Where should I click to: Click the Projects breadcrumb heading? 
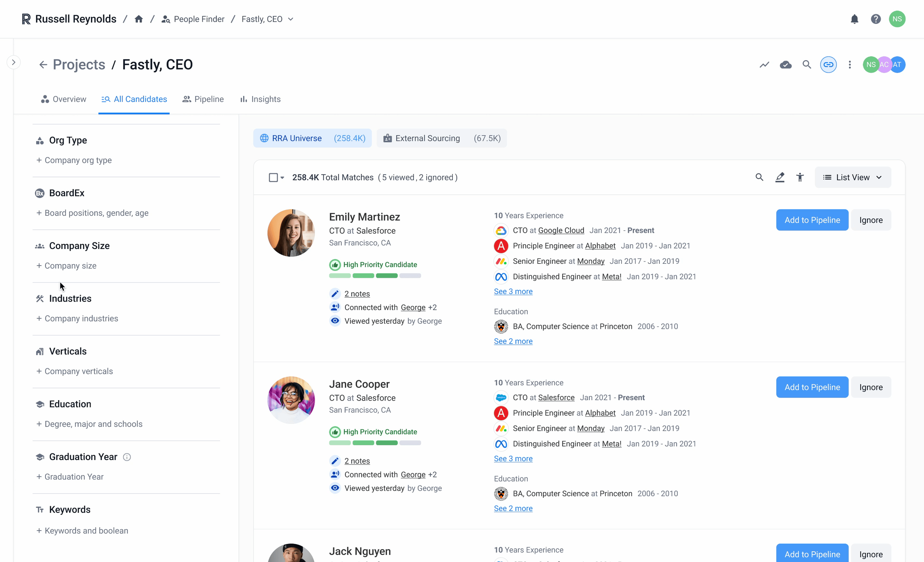coord(79,65)
